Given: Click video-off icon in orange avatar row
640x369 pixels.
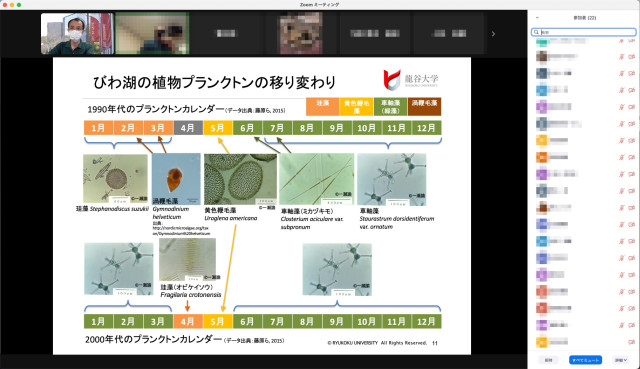Looking at the screenshot, I should click(632, 157).
